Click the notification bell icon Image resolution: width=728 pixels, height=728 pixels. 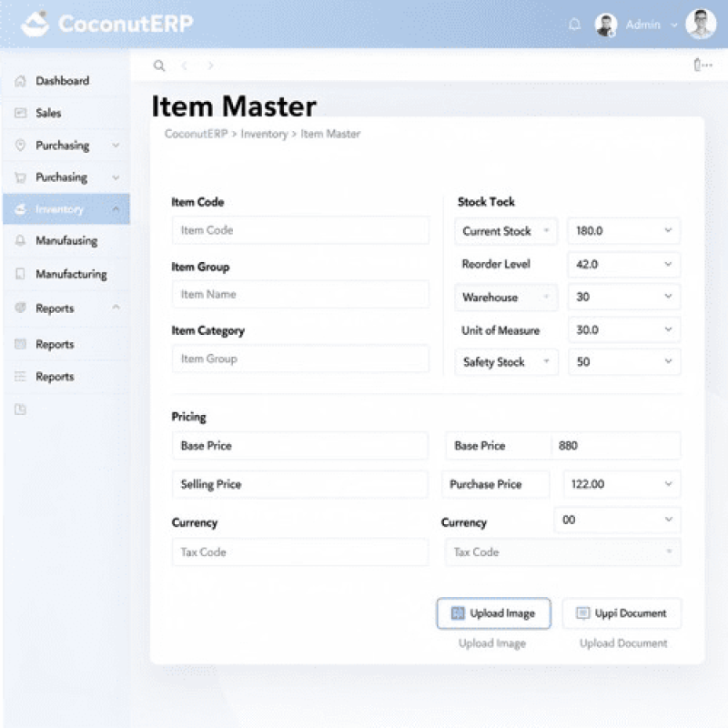(574, 25)
